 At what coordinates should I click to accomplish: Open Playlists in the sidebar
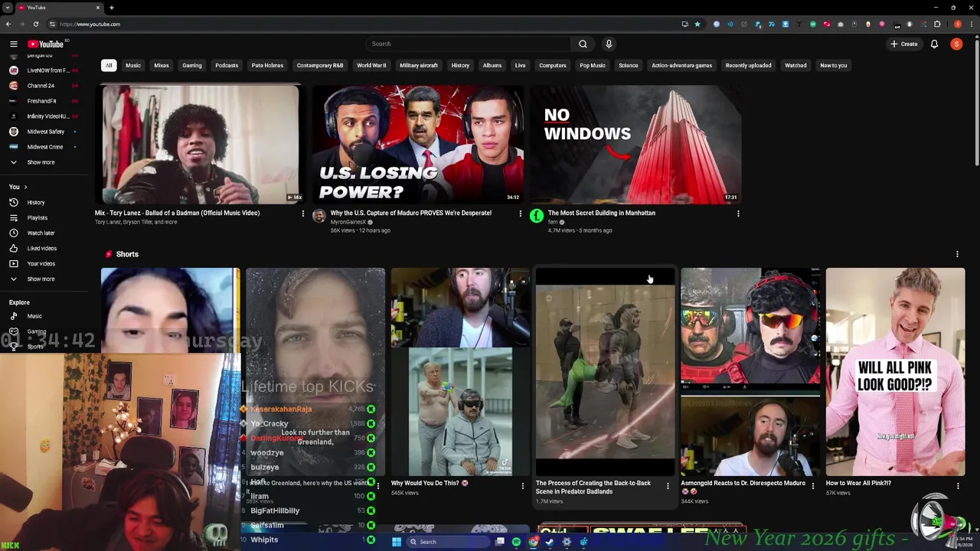(x=37, y=218)
